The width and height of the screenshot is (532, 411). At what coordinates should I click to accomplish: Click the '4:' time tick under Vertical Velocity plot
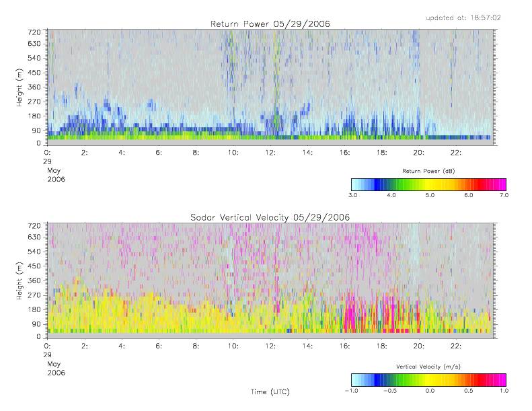pyautogui.click(x=122, y=346)
